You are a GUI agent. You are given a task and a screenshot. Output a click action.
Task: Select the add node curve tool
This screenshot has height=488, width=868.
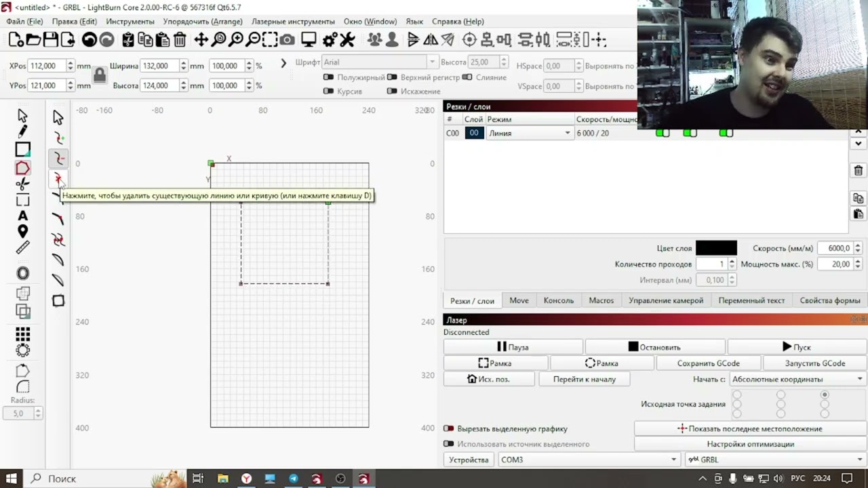point(58,138)
